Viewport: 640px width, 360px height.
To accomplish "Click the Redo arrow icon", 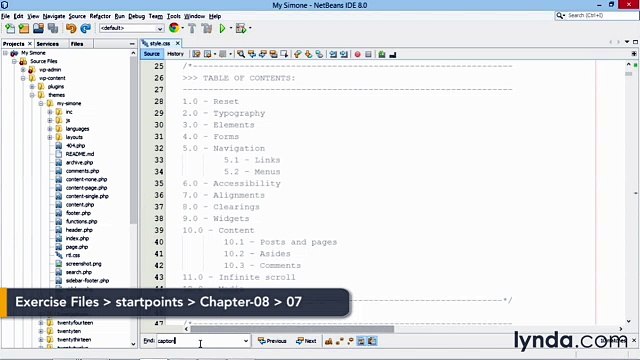I will click(x=86, y=28).
